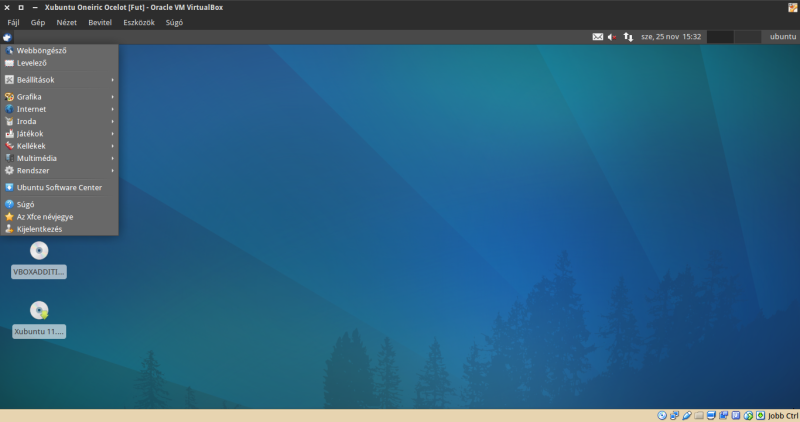
Task: Click the Az Xfce névjegye star icon
Action: (x=9, y=216)
